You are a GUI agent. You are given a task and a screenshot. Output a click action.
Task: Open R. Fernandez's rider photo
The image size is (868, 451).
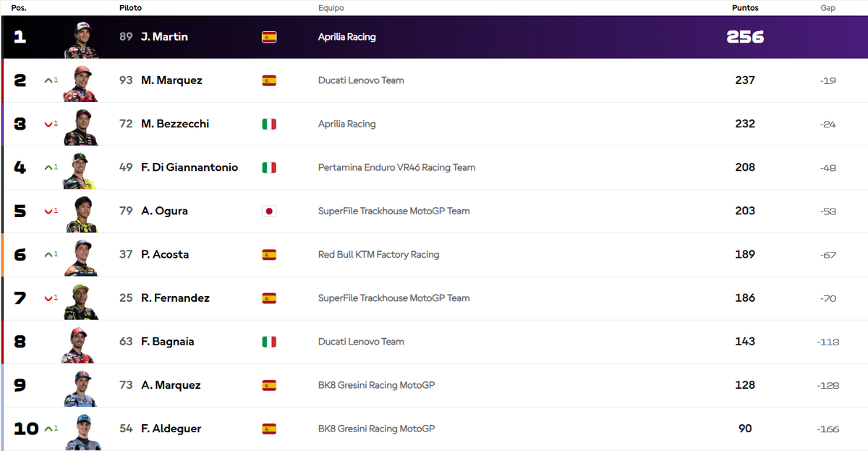(x=80, y=301)
